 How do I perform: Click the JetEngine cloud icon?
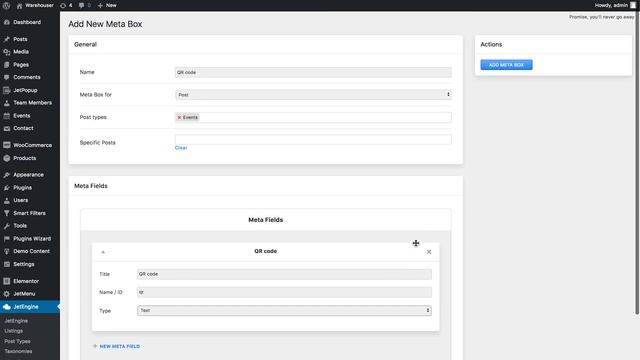(7, 307)
